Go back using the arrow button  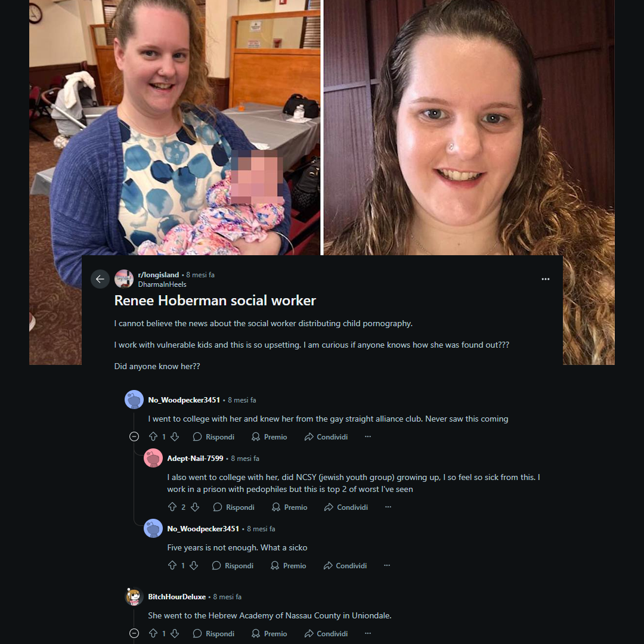pyautogui.click(x=100, y=279)
